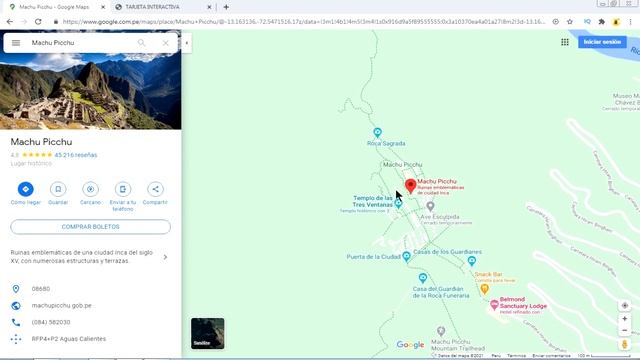Click the Cómo llegar directions icon
Viewport: 640px width, 360px height.
tap(26, 189)
